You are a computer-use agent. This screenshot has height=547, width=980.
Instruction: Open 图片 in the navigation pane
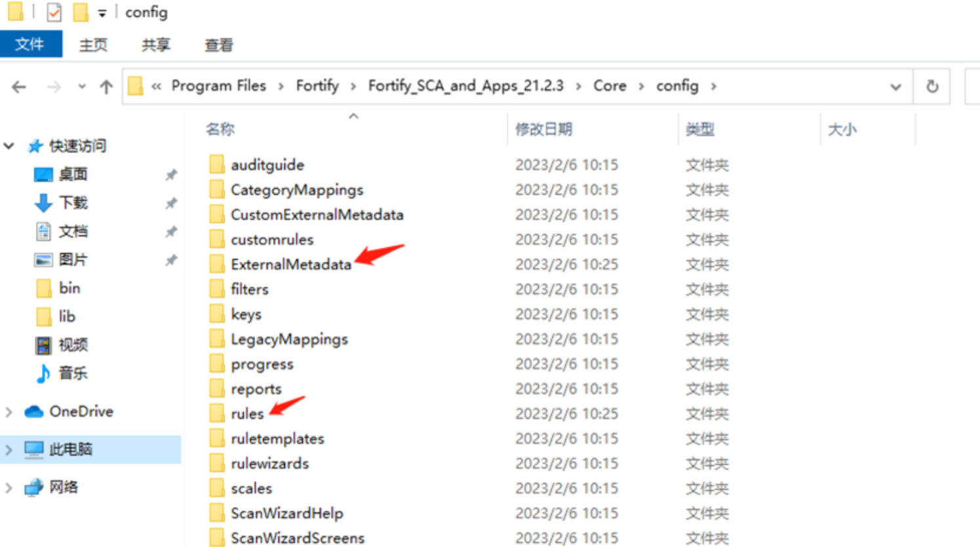[x=73, y=259]
